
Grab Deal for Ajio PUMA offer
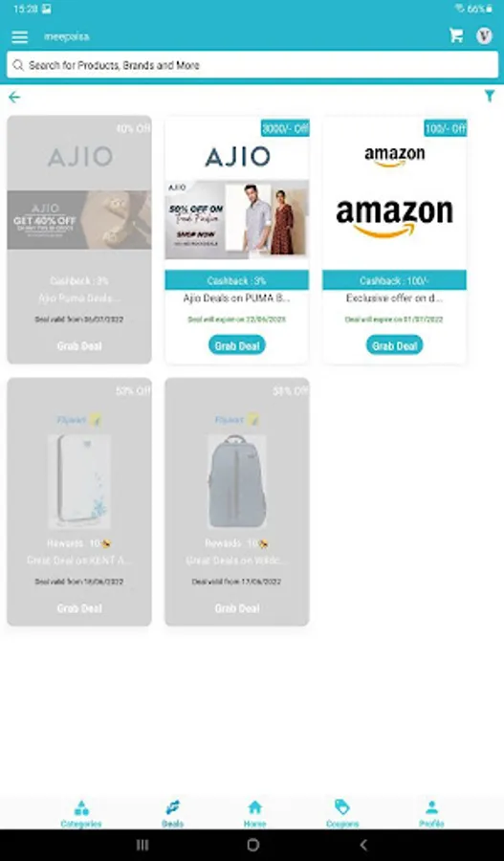pos(236,345)
